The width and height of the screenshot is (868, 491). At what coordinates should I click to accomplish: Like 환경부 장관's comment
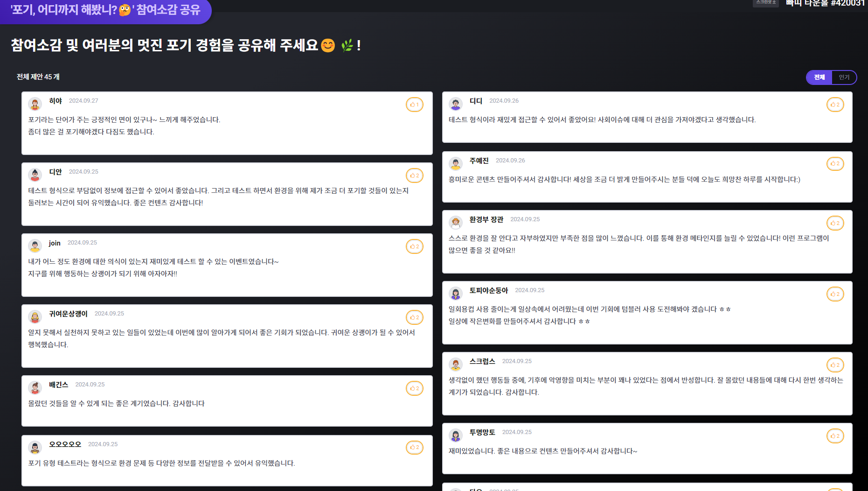tap(835, 223)
